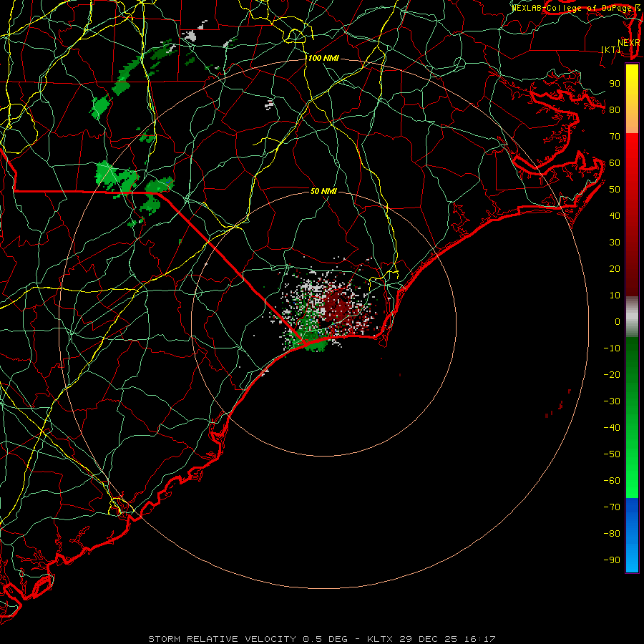Image resolution: width=644 pixels, height=644 pixels.
Task: Click the positive 40 knot scale label
Action: click(615, 215)
